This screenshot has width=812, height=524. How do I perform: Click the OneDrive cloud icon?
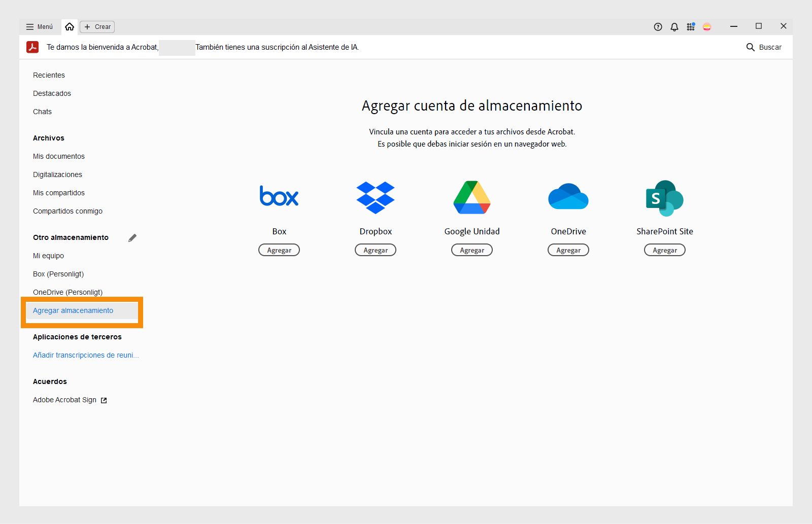coord(568,197)
